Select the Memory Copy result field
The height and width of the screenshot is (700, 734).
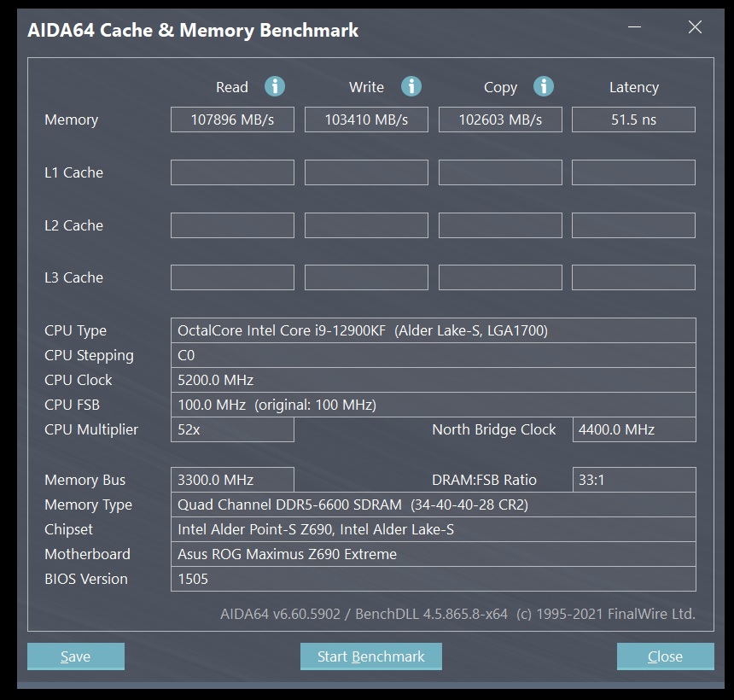[500, 120]
